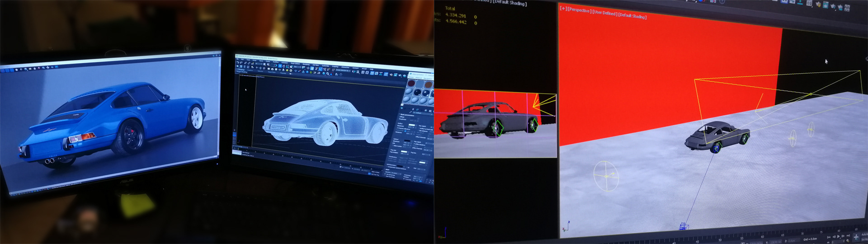This screenshot has height=244, width=868.
Task: Click the value 4.566.442 in Total statistics
Action: pyautogui.click(x=456, y=22)
